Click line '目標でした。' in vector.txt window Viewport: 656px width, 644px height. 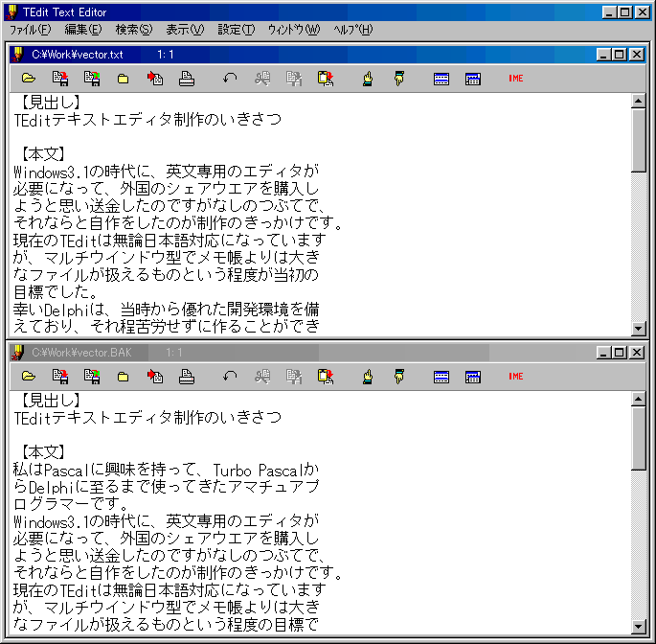(56, 292)
